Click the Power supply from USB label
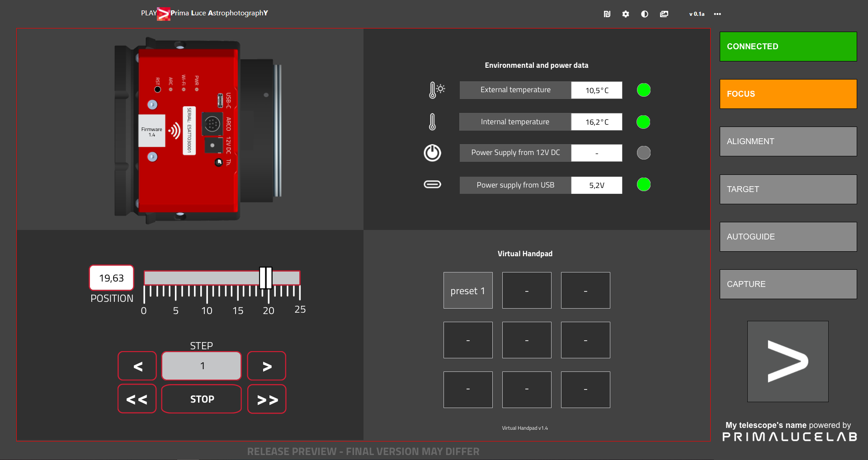Screen dimensions: 868x460 coord(515,185)
